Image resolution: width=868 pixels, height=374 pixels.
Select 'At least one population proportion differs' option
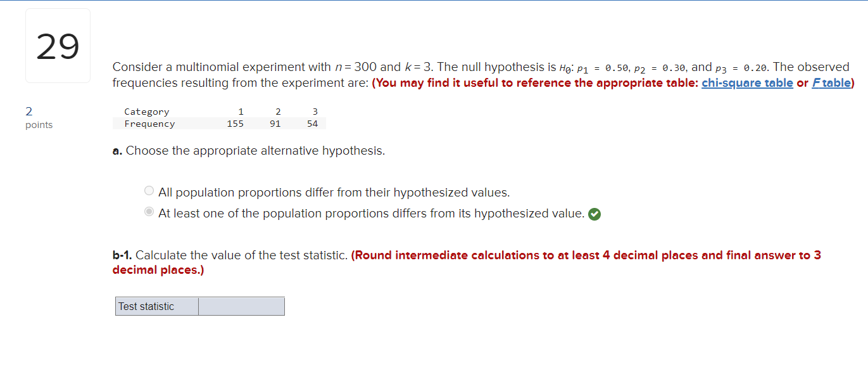(x=149, y=211)
